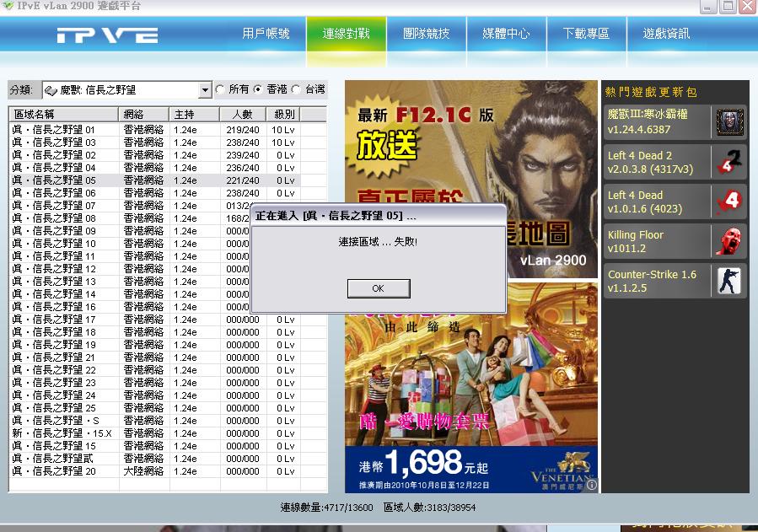Image resolution: width=758 pixels, height=532 pixels.
Task: Select room 真・信長之野望 15
Action: tap(154, 446)
